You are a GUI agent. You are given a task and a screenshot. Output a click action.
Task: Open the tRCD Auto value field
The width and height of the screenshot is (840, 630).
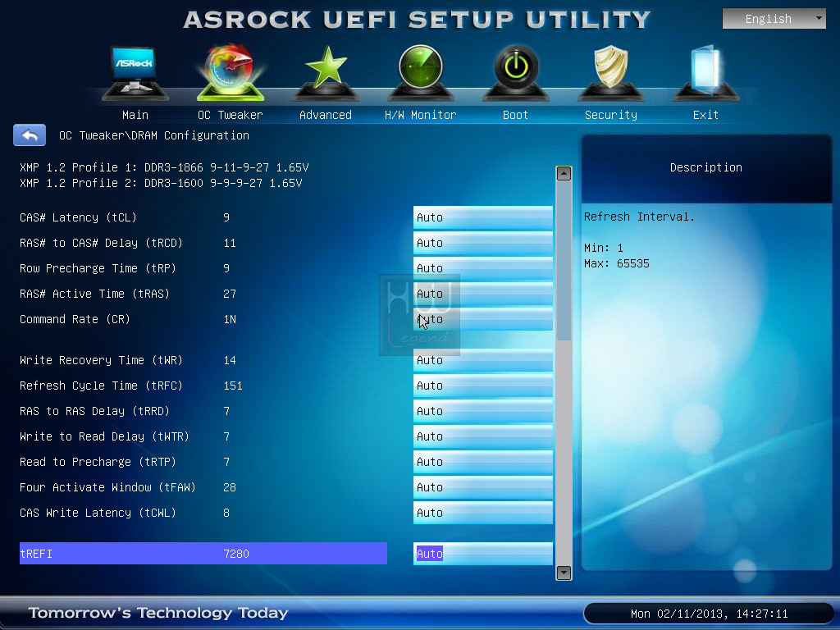pos(482,243)
